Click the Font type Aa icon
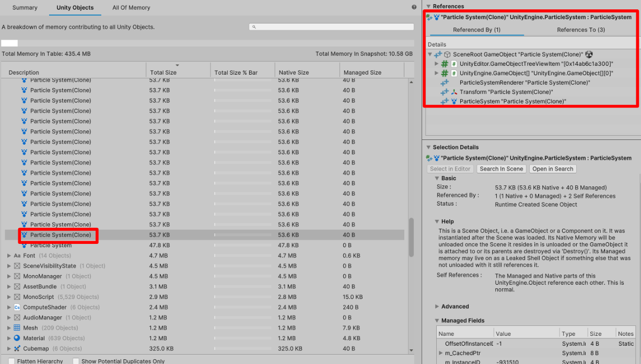The width and height of the screenshot is (641, 364). click(x=17, y=255)
